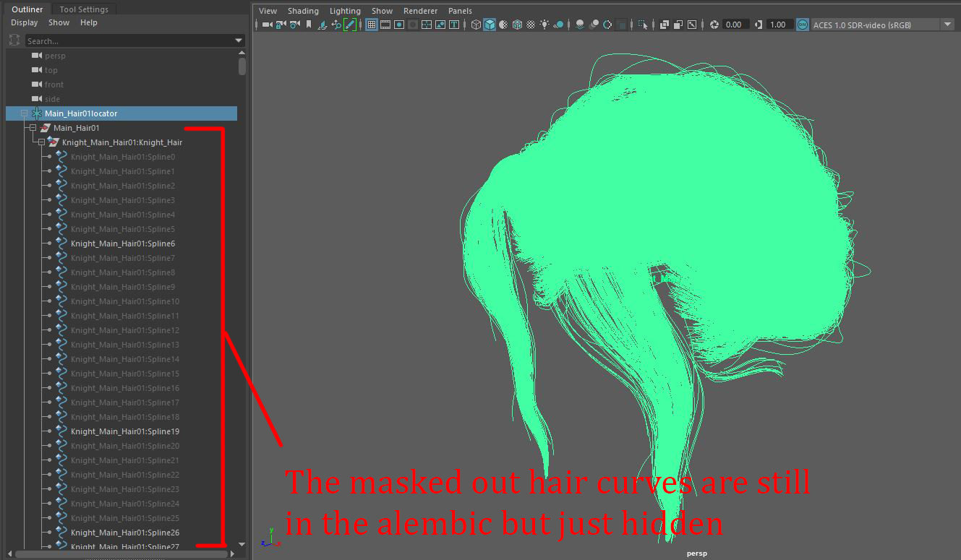Toggle the Isolate Select icon
The height and width of the screenshot is (560, 961).
point(642,25)
